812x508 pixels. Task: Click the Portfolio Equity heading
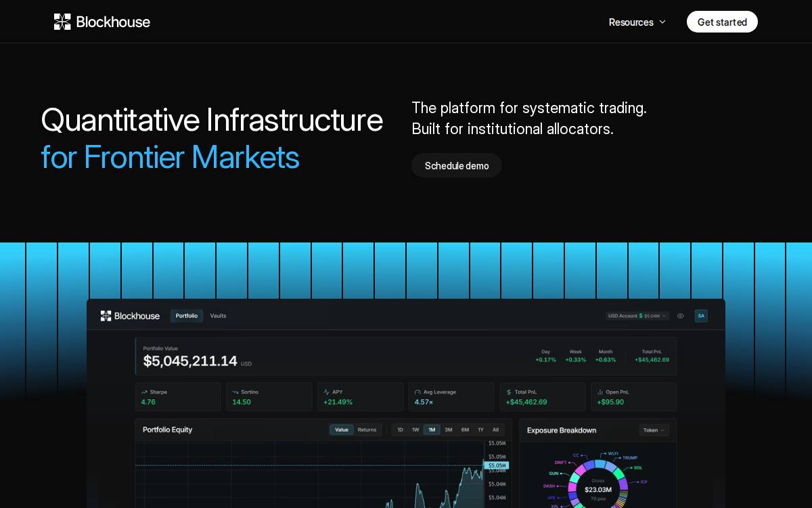(167, 429)
